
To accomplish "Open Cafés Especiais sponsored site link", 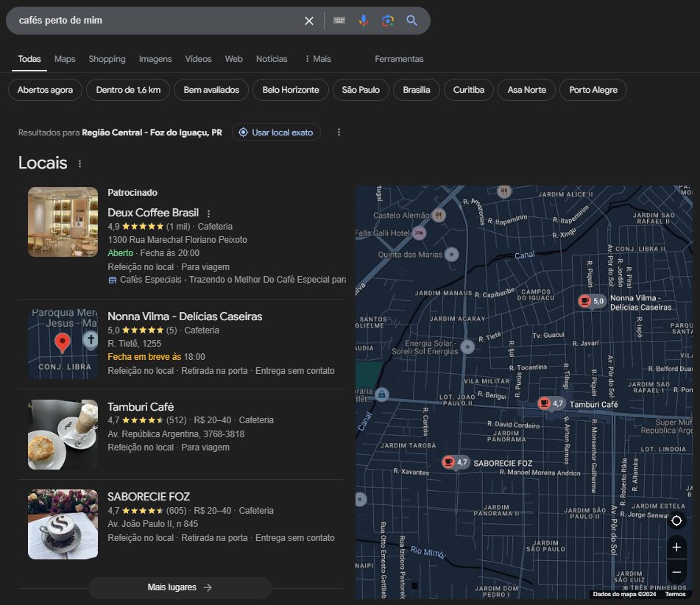I will (227, 280).
